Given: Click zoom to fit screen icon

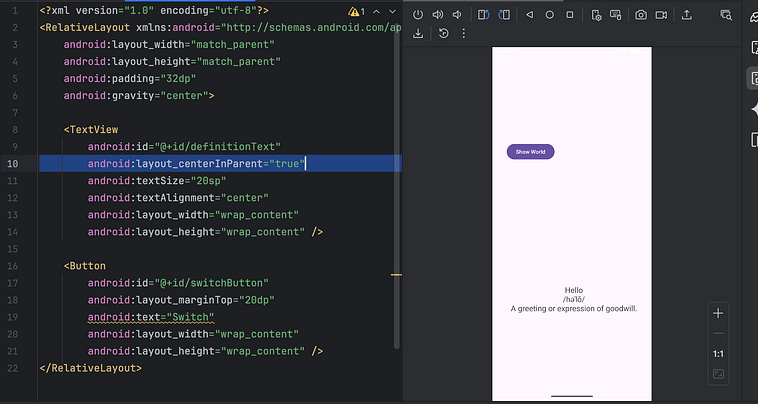Looking at the screenshot, I should pyautogui.click(x=718, y=375).
